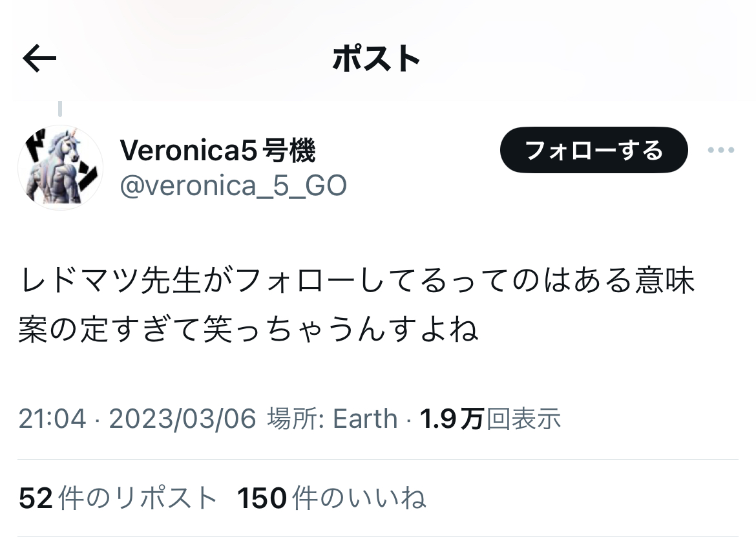This screenshot has height=541, width=756.
Task: Open the 52件のリポスト list
Action: pos(118,498)
